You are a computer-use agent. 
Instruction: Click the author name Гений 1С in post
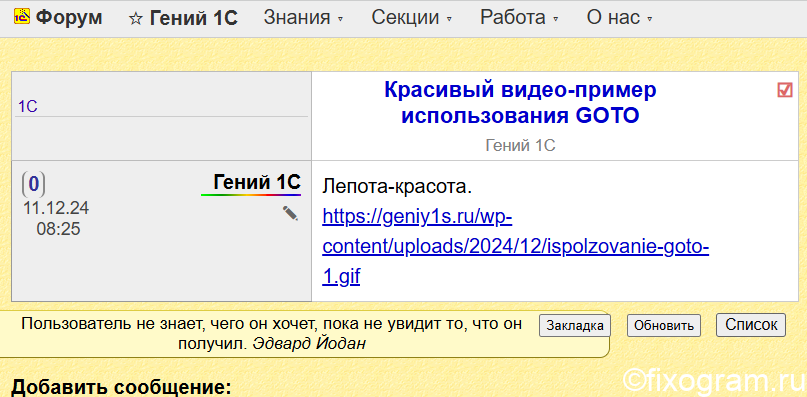pyautogui.click(x=257, y=182)
